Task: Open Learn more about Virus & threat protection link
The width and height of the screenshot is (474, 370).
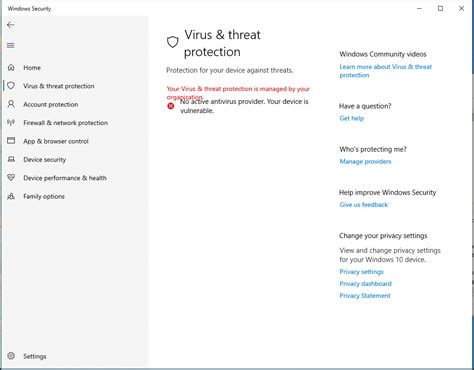Action: (386, 71)
